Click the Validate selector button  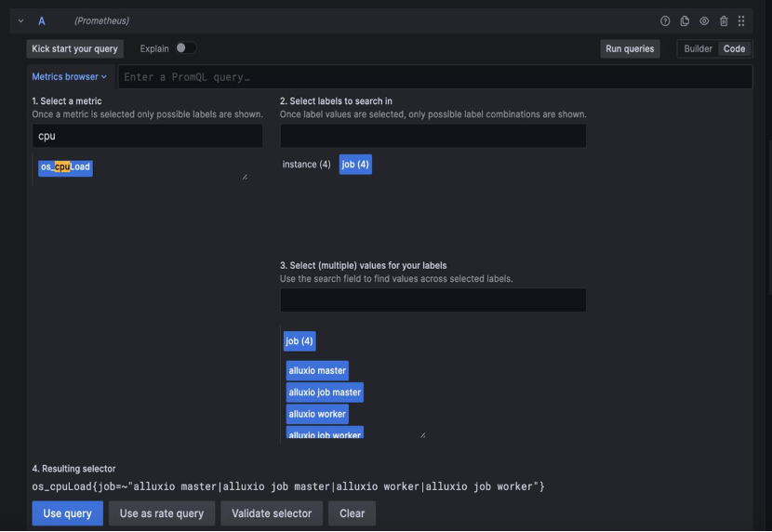272,513
